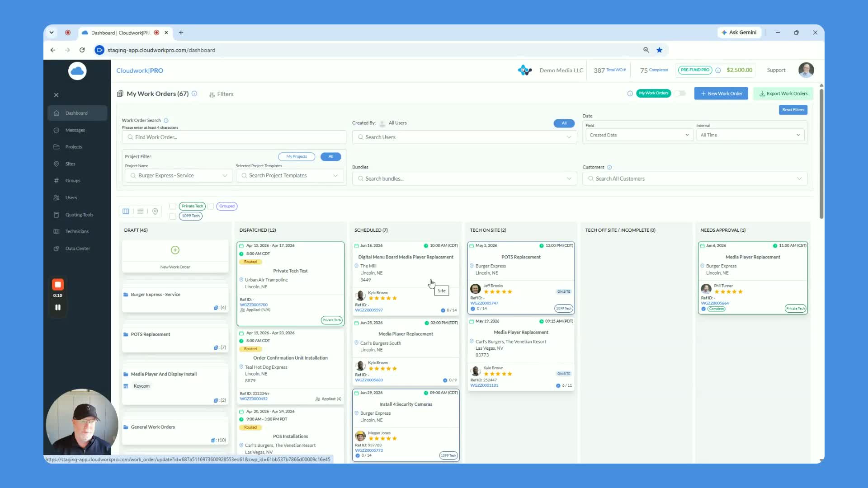Screen dimensions: 868x488
Task: Reload the dashboard page
Action: [82, 50]
